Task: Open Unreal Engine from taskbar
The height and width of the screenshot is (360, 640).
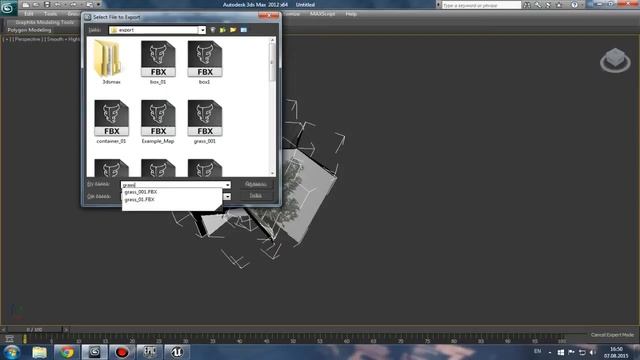Action: (177, 352)
